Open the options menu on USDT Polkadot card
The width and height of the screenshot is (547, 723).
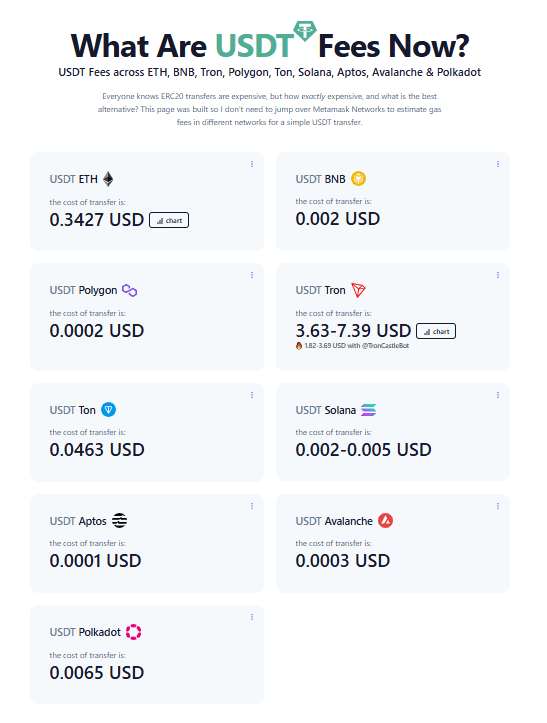(252, 617)
